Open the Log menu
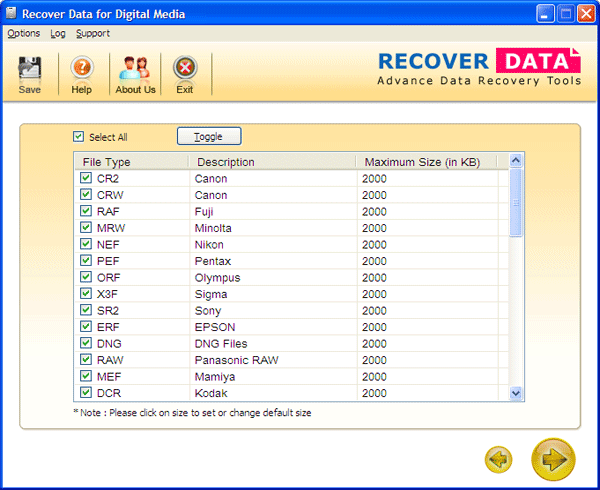Viewport: 600px width, 490px height. pos(58,33)
